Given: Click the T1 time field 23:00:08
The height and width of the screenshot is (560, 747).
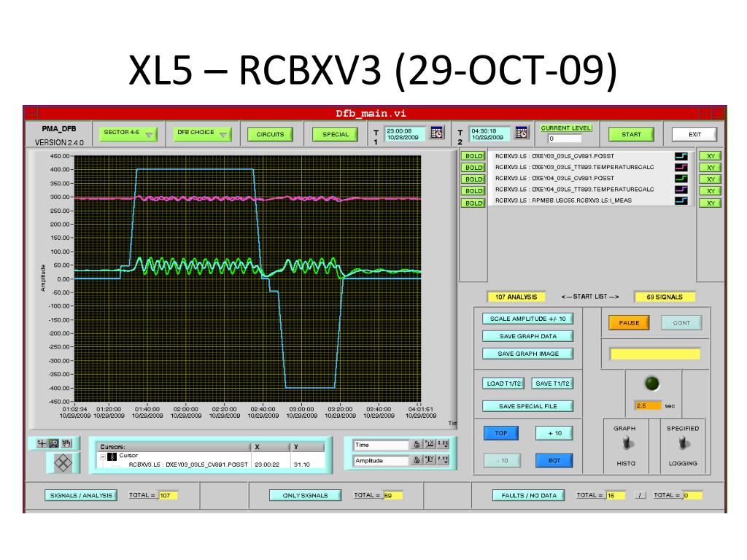Looking at the screenshot, I should (405, 134).
